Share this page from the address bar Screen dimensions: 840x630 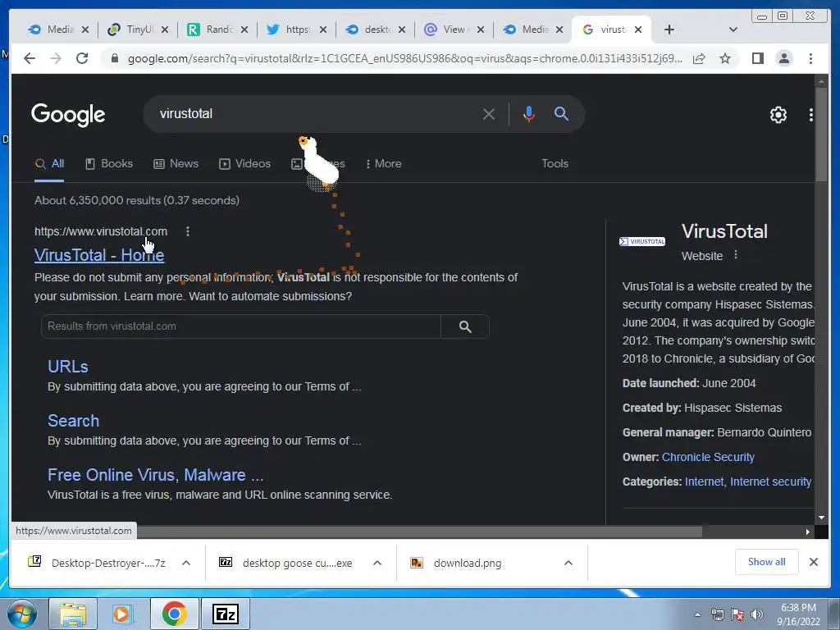coord(699,58)
